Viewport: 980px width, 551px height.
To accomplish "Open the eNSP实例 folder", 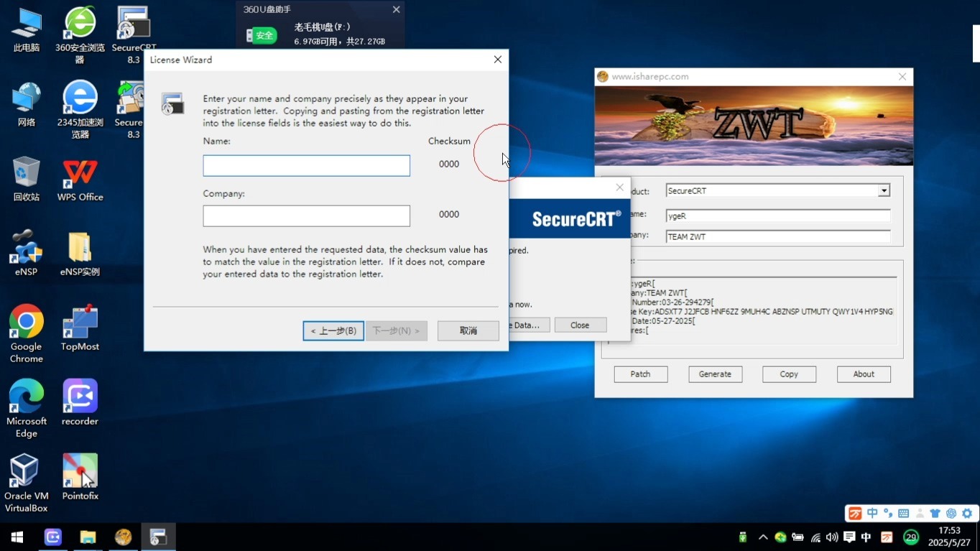I will (x=79, y=244).
